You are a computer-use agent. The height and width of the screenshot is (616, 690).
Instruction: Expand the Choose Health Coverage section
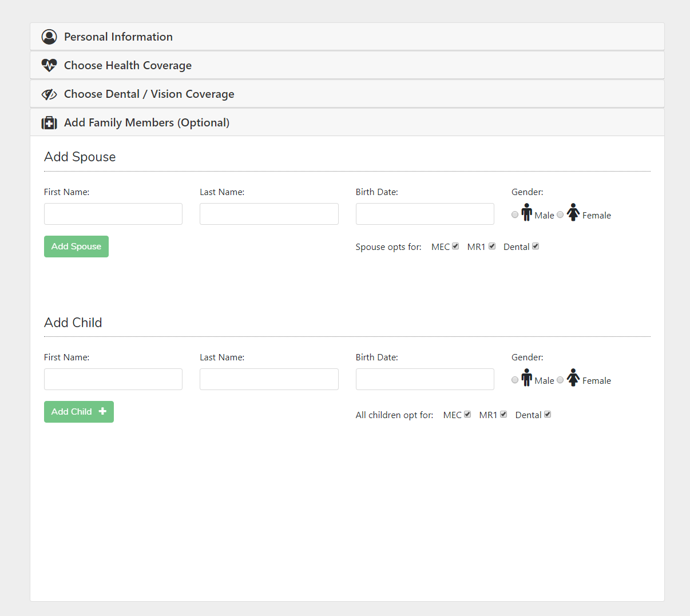[x=128, y=66]
